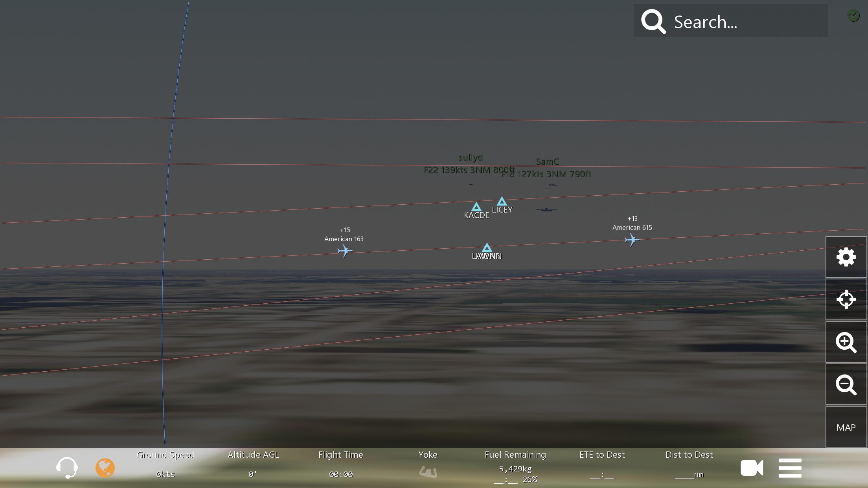Image resolution: width=868 pixels, height=488 pixels.
Task: Select the American 615 aircraft icon
Action: point(632,239)
